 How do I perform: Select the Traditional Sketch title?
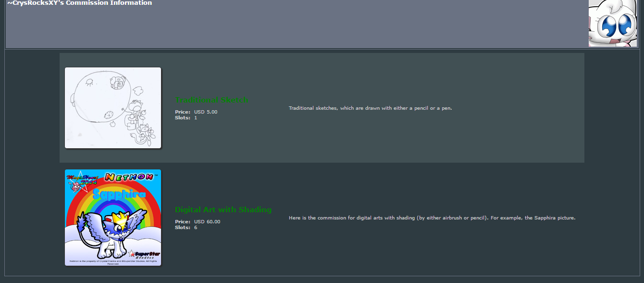[211, 100]
